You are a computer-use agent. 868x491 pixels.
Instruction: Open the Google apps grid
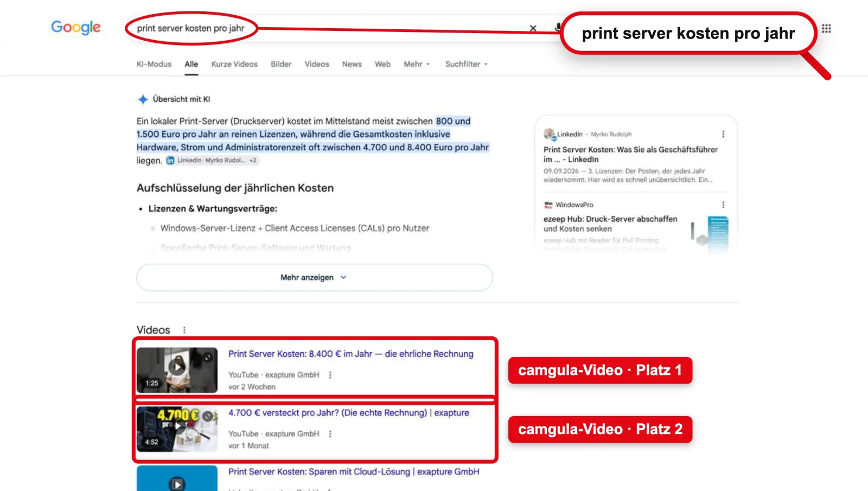(826, 28)
